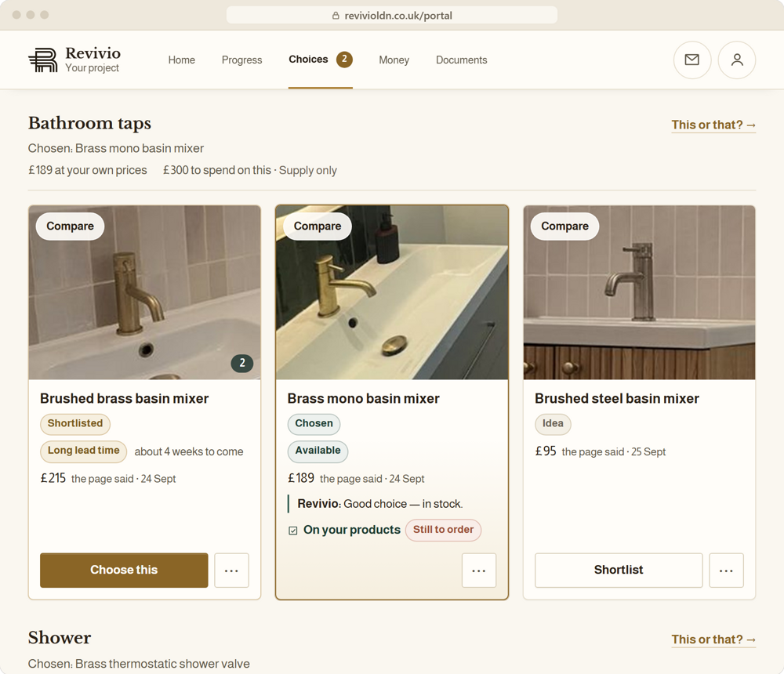Image resolution: width=784 pixels, height=674 pixels.
Task: Click the Revivio logo mark
Action: (43, 60)
